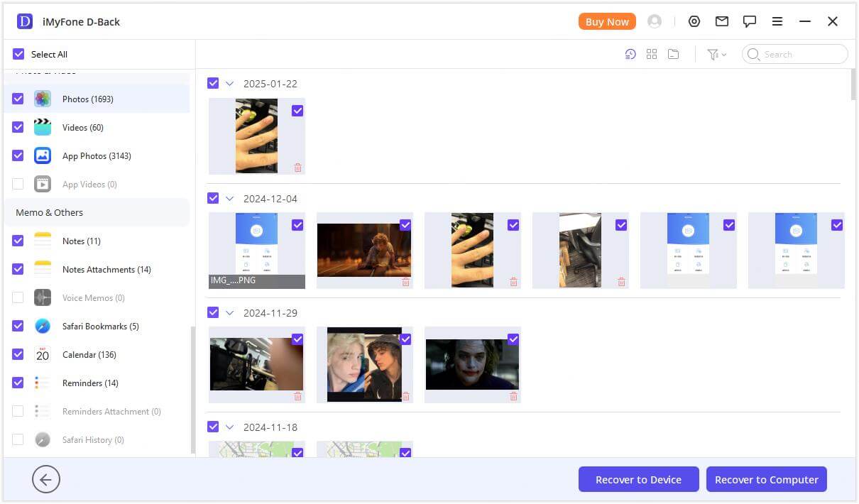Select App Photos (3143) category
This screenshot has width=859, height=504.
pos(97,155)
